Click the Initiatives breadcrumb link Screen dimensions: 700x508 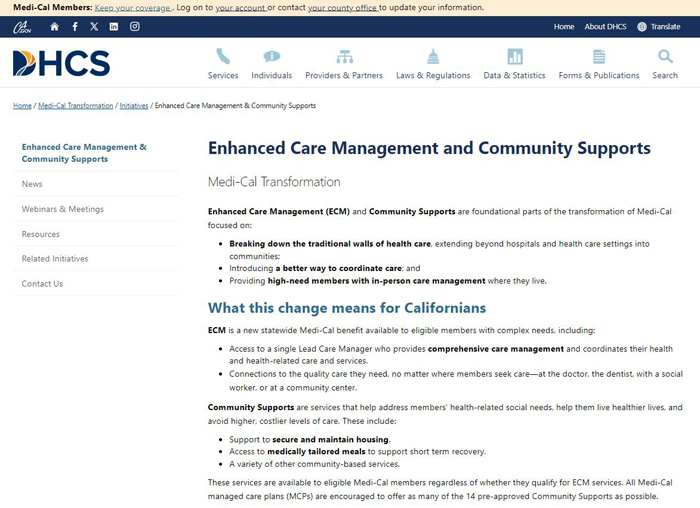pyautogui.click(x=134, y=106)
